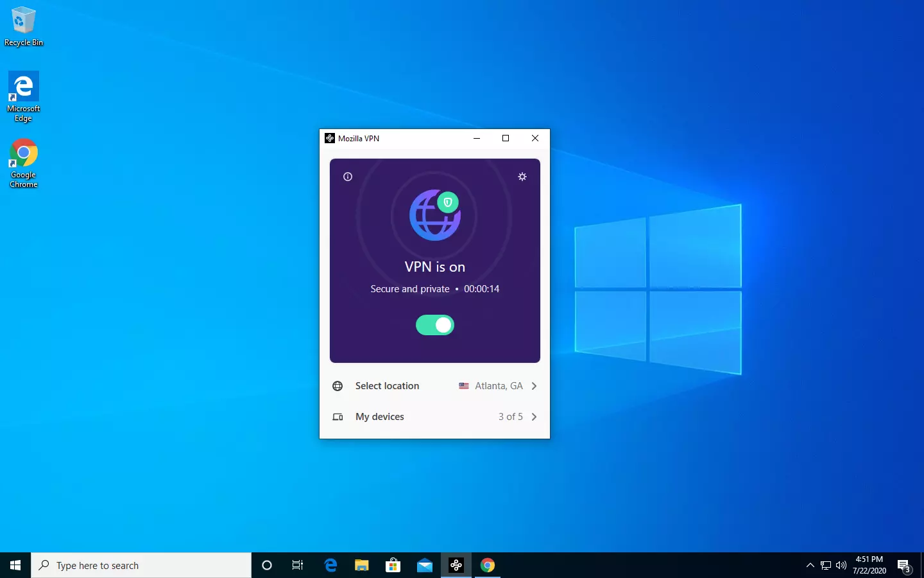Click the devices icon beside My devices

tap(338, 417)
